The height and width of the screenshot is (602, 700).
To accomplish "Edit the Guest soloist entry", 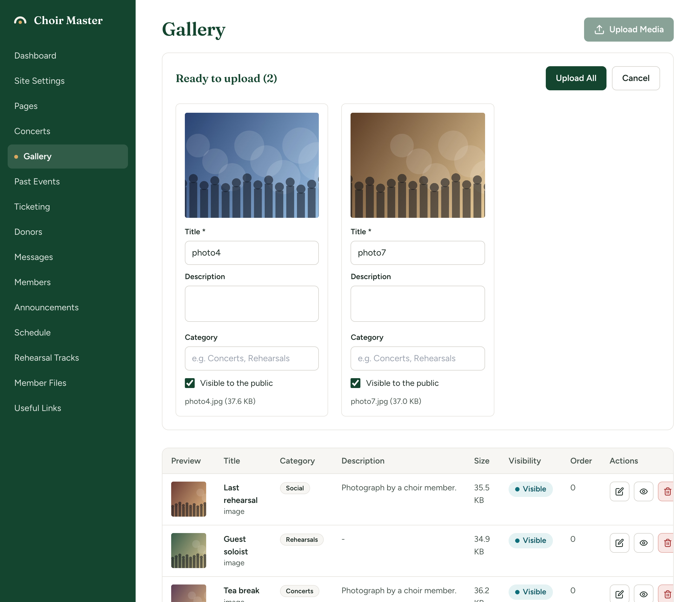I will 619,543.
